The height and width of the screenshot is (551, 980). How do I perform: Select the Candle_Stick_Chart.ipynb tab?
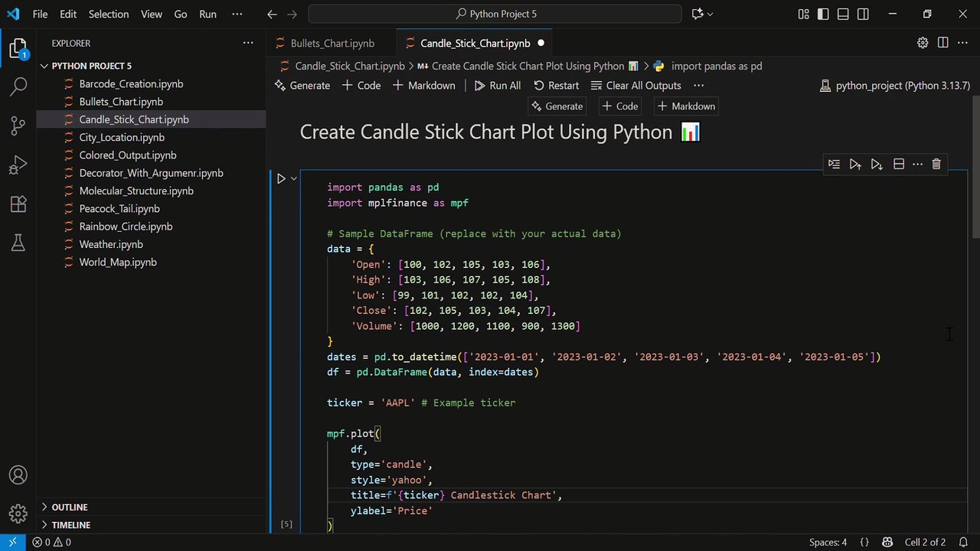pyautogui.click(x=475, y=44)
